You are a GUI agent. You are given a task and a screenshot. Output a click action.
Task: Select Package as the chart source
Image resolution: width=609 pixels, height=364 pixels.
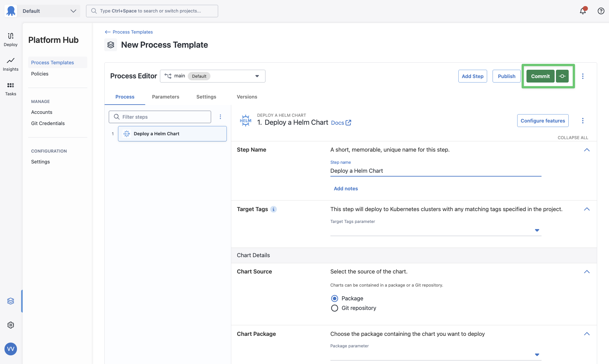[335, 298]
